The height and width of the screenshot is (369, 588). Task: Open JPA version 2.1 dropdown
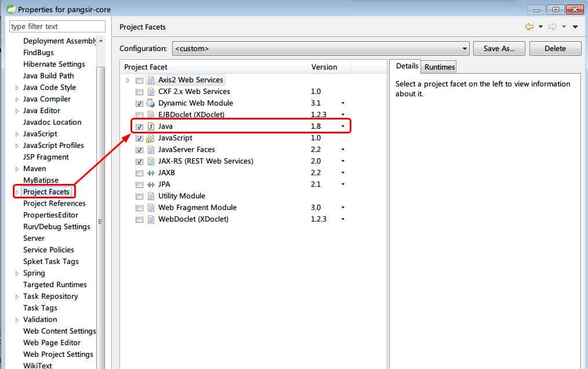tap(343, 184)
